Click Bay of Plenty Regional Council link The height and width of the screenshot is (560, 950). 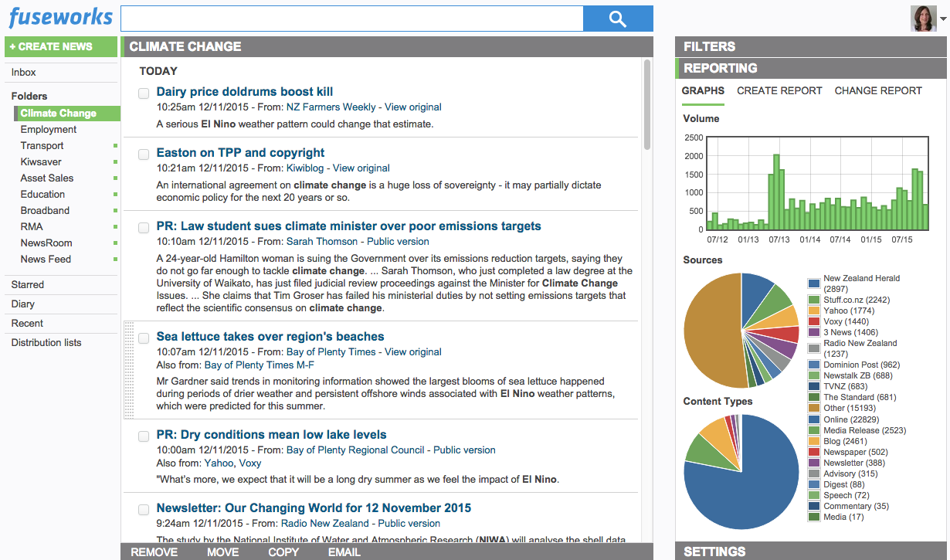(x=355, y=450)
